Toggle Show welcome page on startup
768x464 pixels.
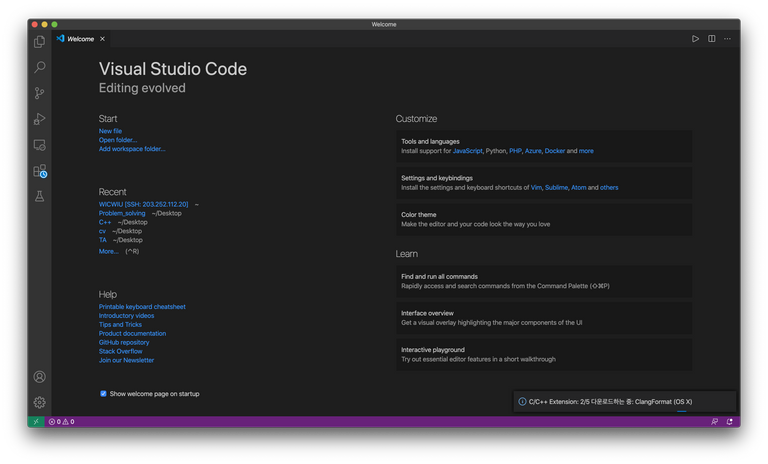103,393
